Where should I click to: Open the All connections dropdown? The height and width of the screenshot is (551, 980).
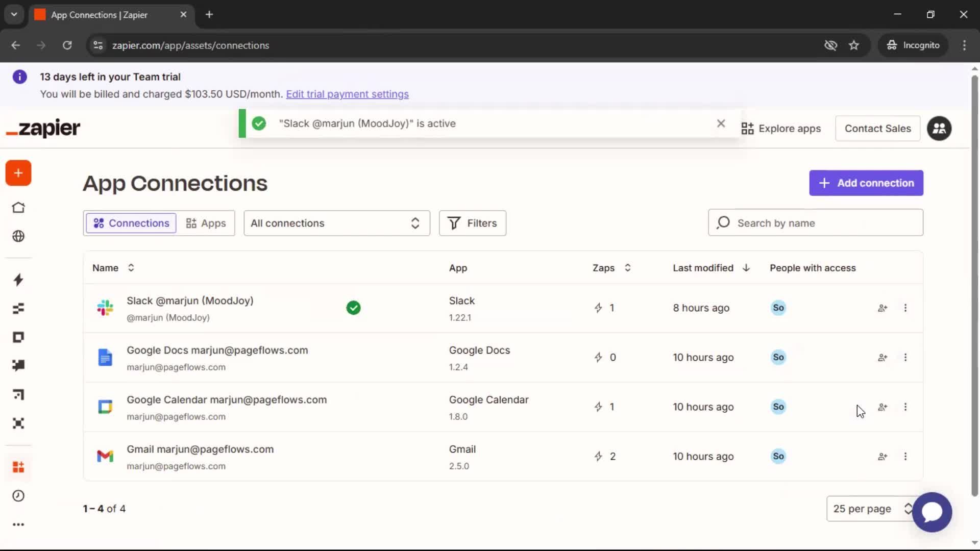click(337, 223)
